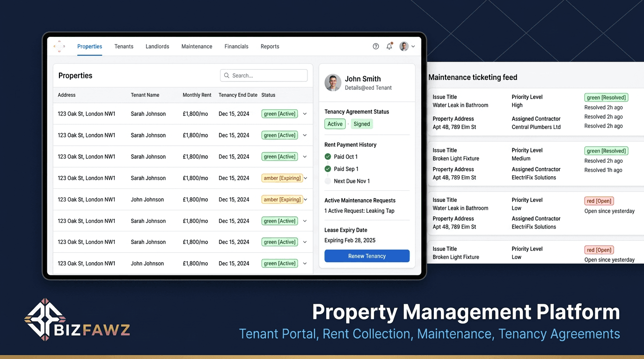Screen dimensions: 644x359
Task: Click the John Smith name heading
Action: point(363,79)
